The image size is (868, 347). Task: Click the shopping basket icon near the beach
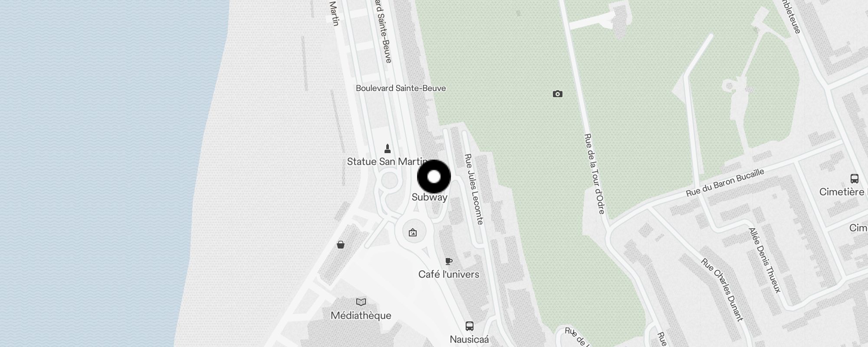341,245
